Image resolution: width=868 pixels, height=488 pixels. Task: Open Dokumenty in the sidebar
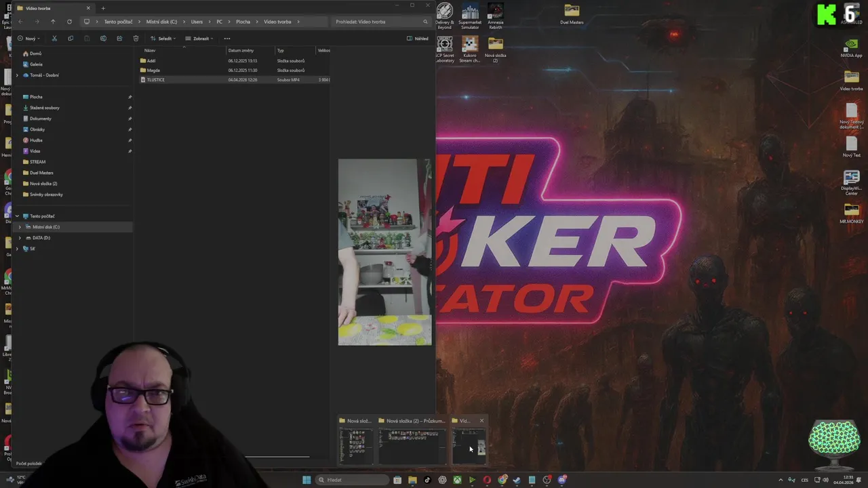40,119
